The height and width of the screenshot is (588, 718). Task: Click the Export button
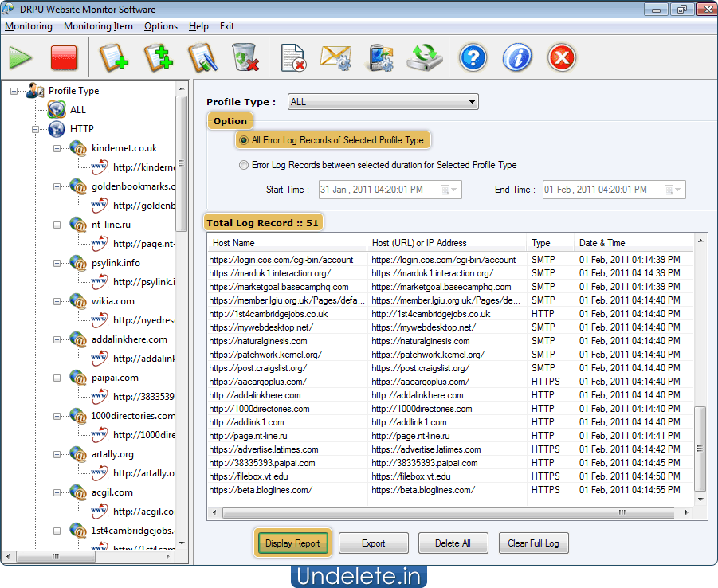(373, 543)
